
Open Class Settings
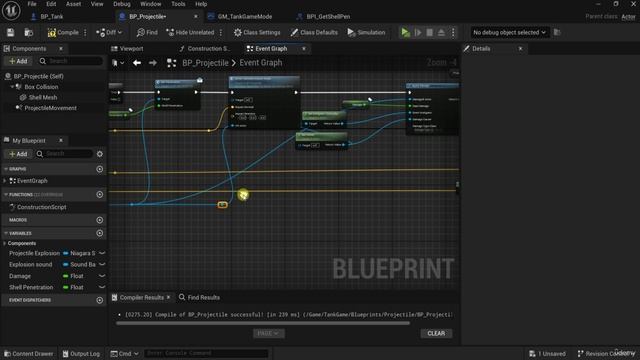point(257,33)
